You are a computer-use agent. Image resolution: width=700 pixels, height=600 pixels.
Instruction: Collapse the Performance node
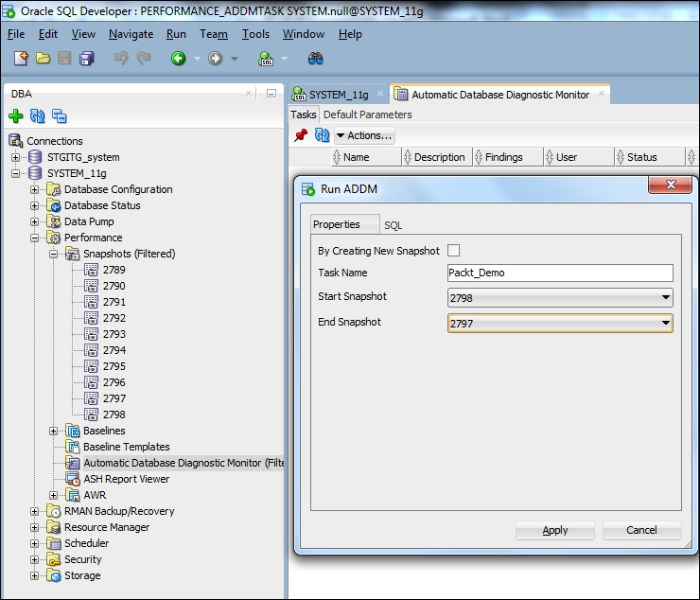(34, 238)
